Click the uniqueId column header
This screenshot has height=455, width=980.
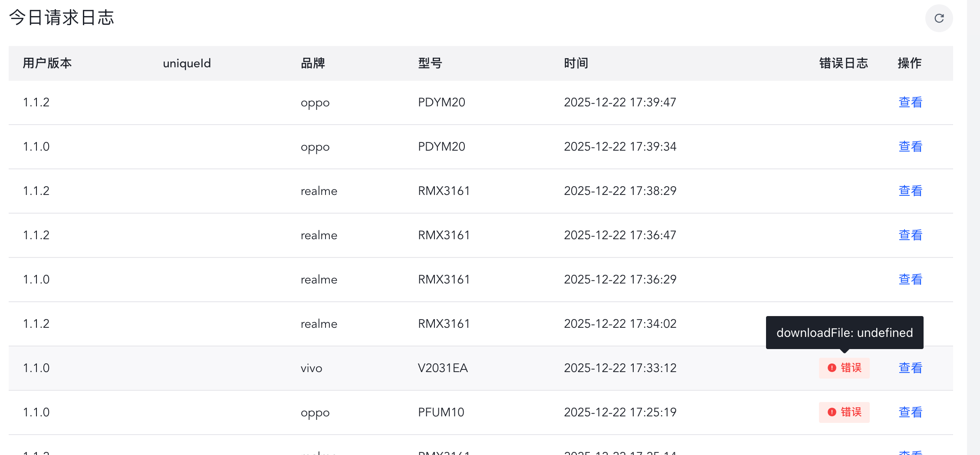pos(187,63)
